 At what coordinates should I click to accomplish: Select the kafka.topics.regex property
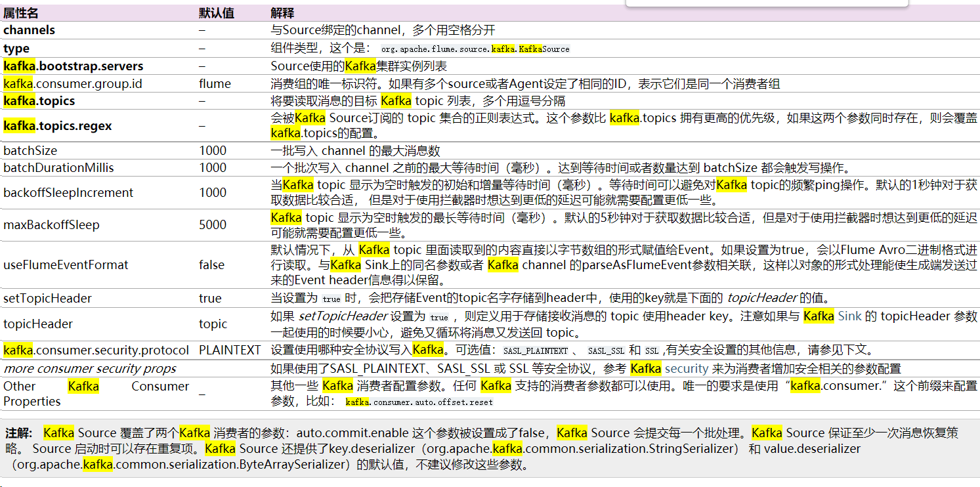pyautogui.click(x=58, y=125)
